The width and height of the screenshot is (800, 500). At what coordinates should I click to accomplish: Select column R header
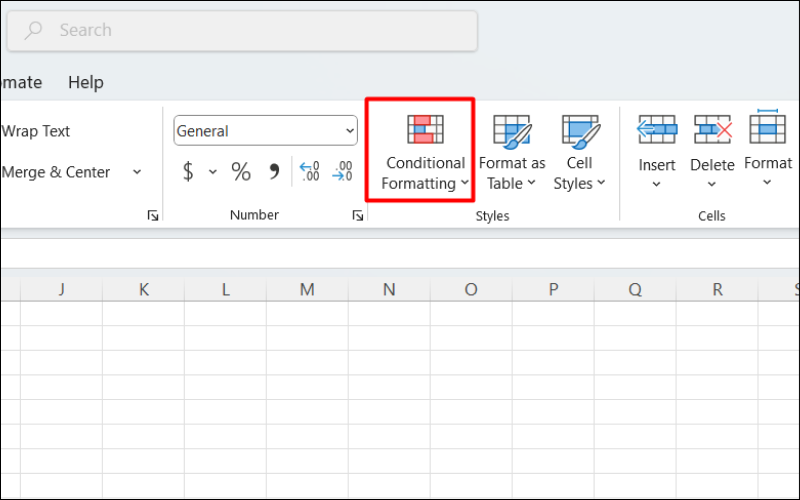coord(717,289)
